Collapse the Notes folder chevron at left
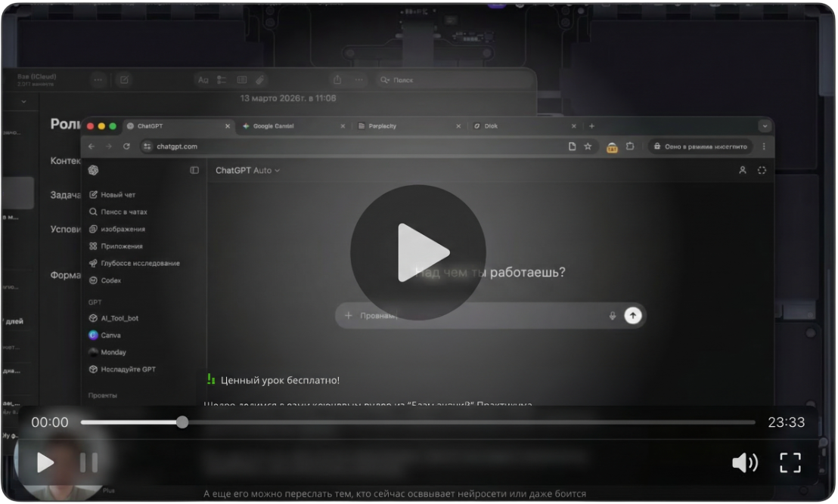Viewport: 838px width, 504px height. point(23,101)
